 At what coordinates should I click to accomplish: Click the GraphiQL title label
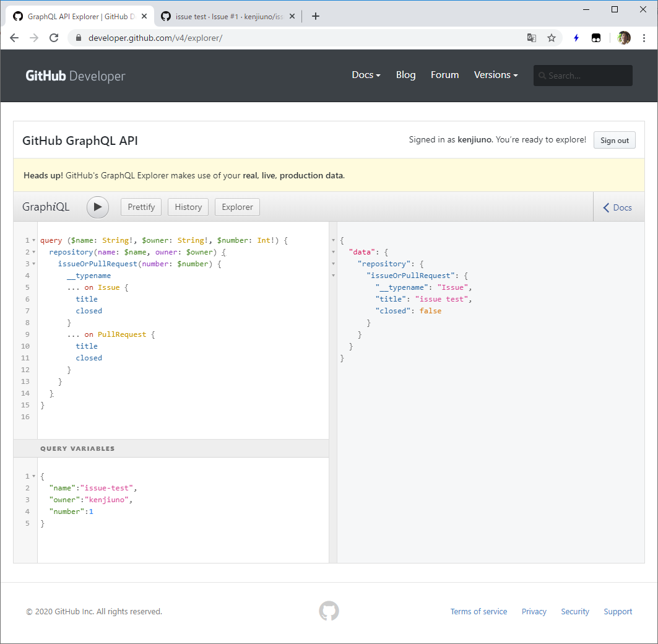point(46,207)
